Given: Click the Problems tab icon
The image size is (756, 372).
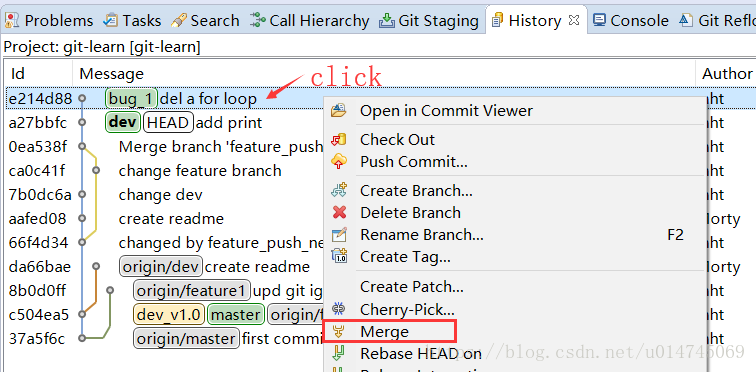Looking at the screenshot, I should point(12,21).
